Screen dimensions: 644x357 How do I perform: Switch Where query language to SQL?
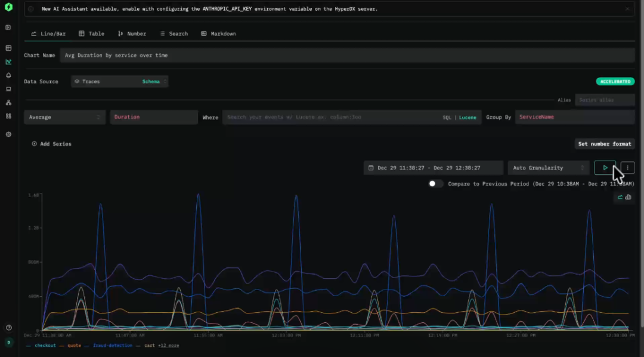[x=447, y=118]
